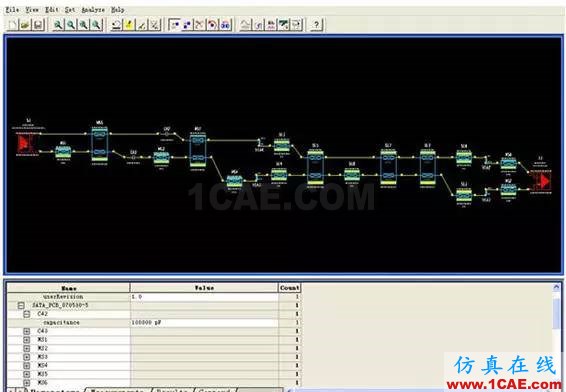Collapse the C42 tree node
The height and width of the screenshot is (392, 566).
(x=27, y=314)
